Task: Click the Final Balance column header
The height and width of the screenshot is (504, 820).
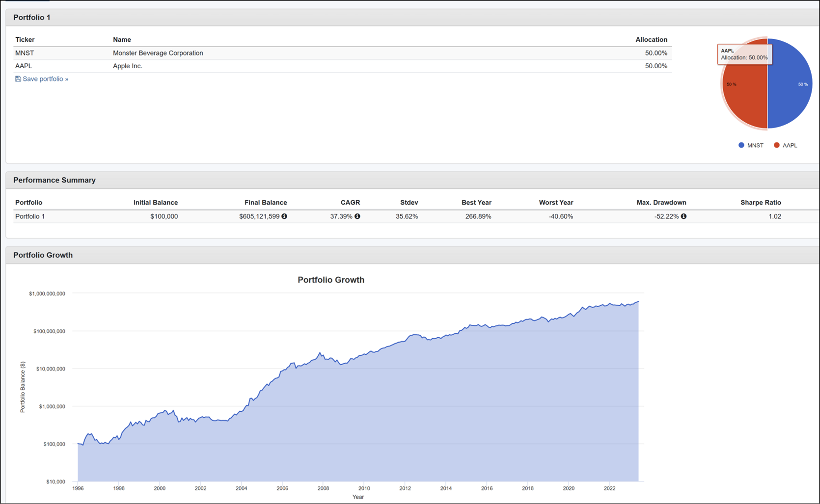Action: (266, 203)
